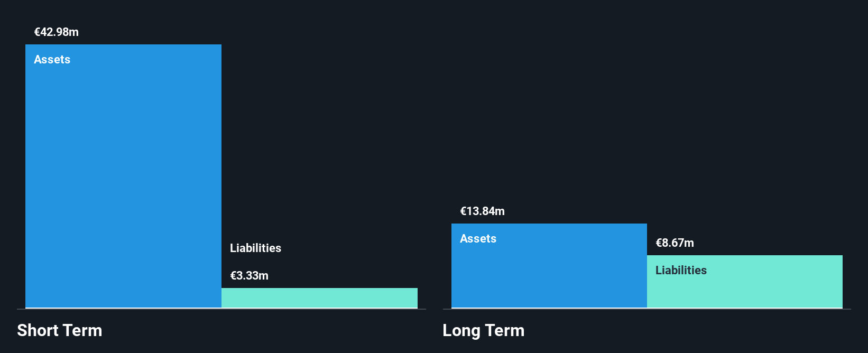Click the €42.98m value label
The height and width of the screenshot is (353, 868).
[57, 32]
